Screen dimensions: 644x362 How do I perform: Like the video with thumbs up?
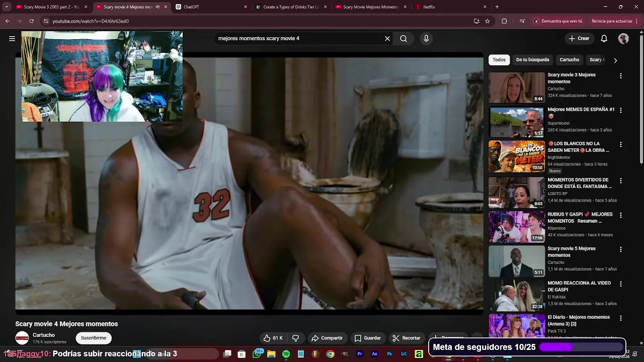tap(273, 338)
